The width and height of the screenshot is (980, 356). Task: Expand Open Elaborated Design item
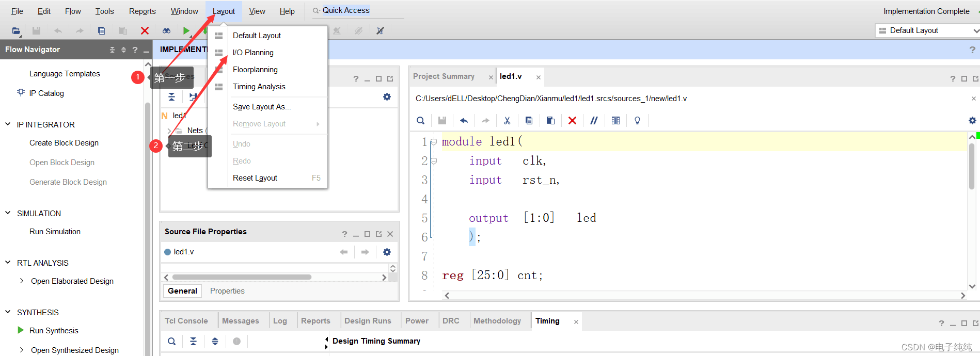pos(21,281)
